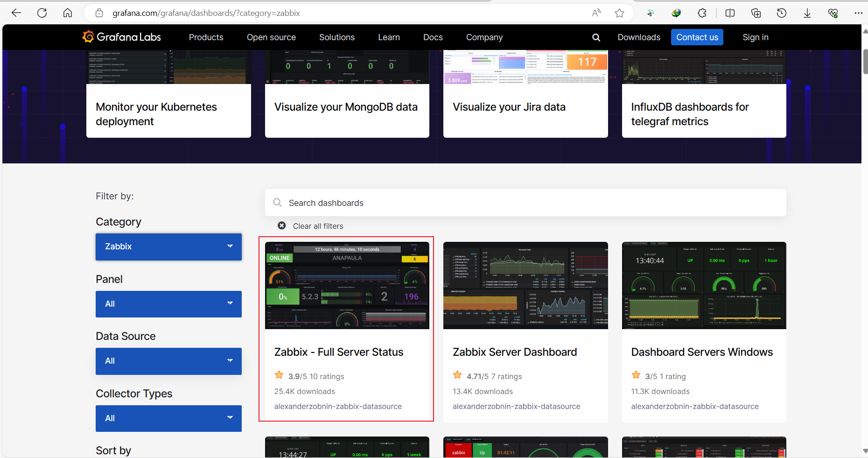The height and width of the screenshot is (458, 868).
Task: Click the vertical page scrollbar thumb
Action: click(865, 62)
